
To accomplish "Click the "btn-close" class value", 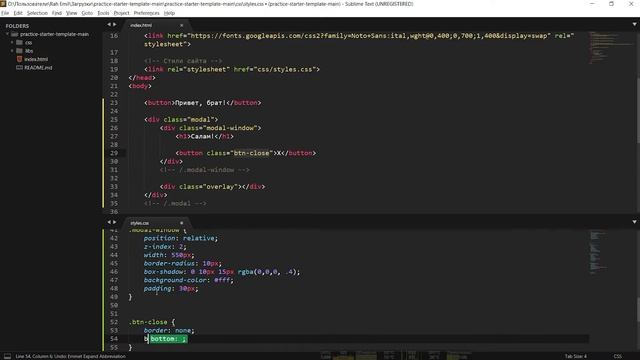I will coord(251,153).
